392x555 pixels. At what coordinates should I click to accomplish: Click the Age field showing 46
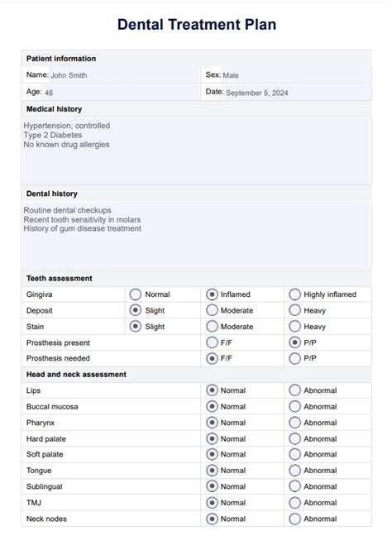[x=121, y=93]
